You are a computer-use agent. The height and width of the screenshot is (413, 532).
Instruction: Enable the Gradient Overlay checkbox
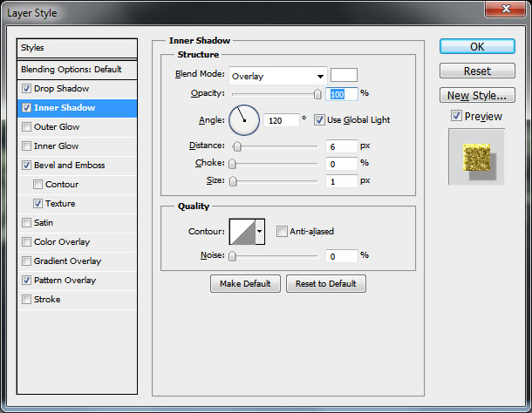point(26,261)
